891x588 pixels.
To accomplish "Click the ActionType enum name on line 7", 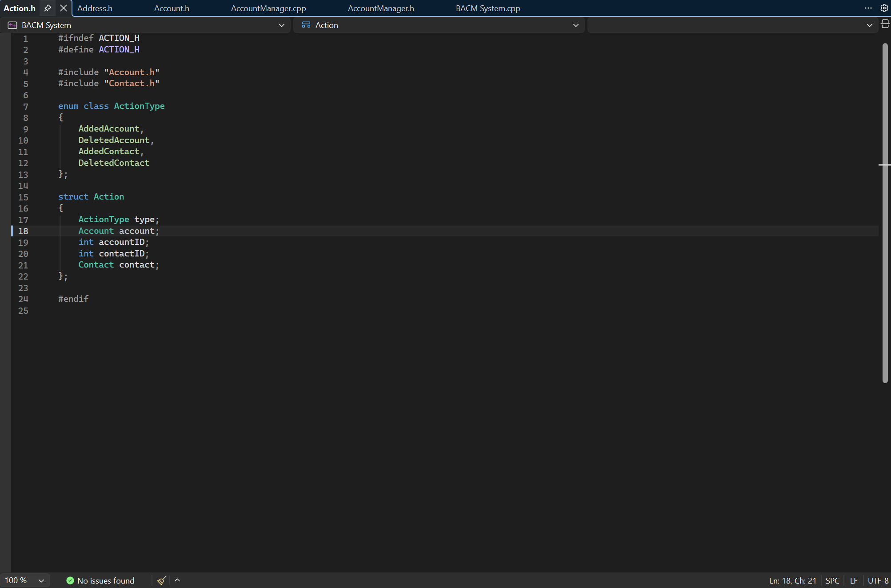I will [x=139, y=106].
